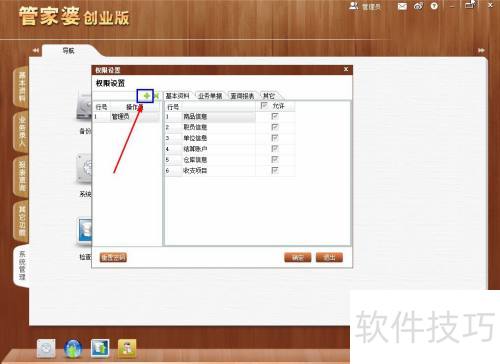This screenshot has width=500, height=364.
Task: Open the 业务录入 side tab
Action: point(21,132)
